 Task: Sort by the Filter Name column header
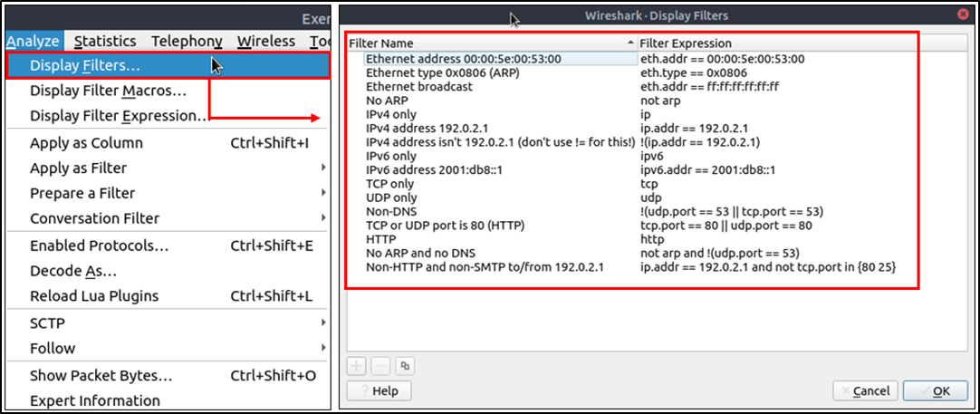(x=492, y=43)
